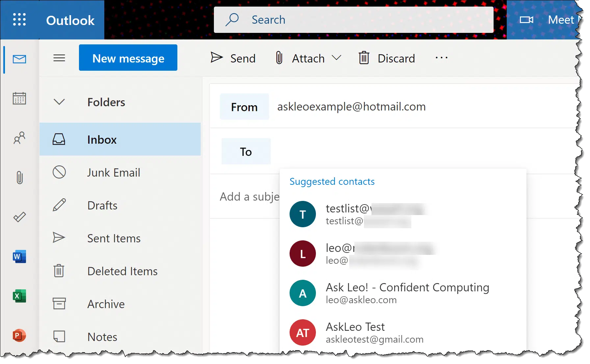Screen dimensions: 590x364
Task: Click the dark red L avatar
Action: tap(303, 254)
